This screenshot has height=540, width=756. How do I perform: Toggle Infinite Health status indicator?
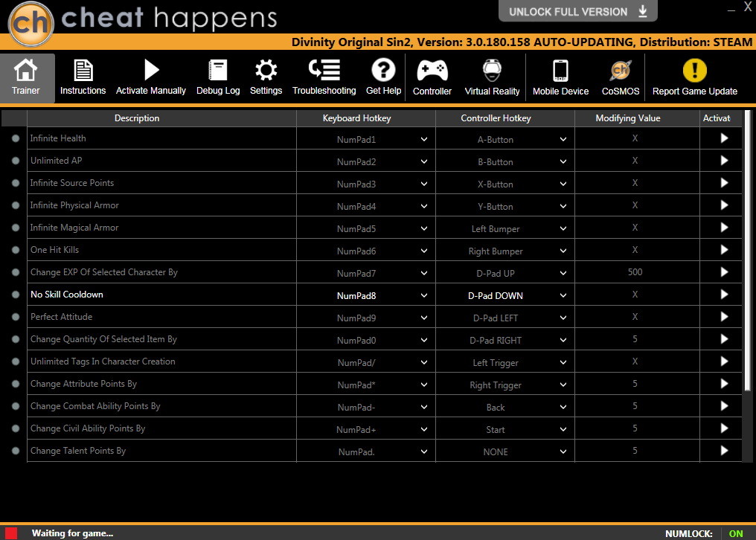pos(16,138)
